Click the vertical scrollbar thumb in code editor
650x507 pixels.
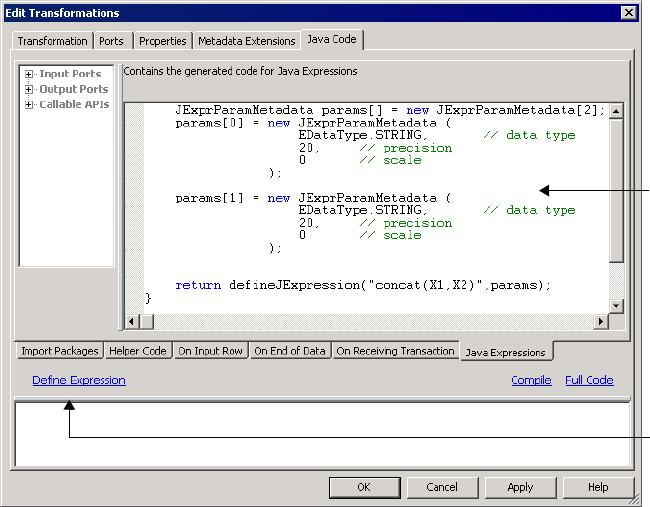616,191
